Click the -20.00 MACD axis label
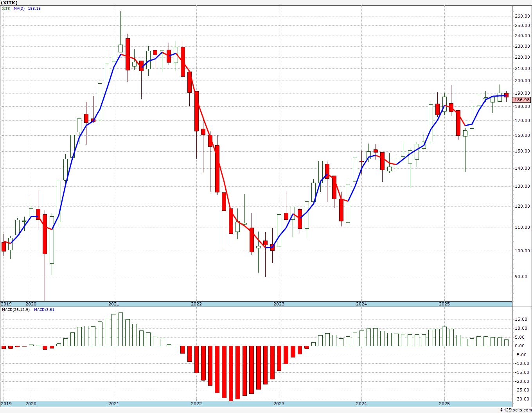Viewport: 532px width, 413px height. tap(523, 382)
